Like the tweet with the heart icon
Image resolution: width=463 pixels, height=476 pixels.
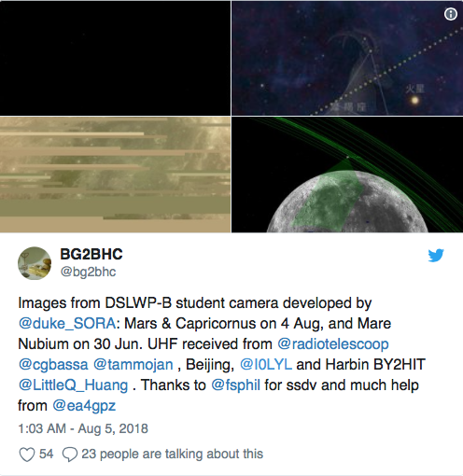coord(27,455)
